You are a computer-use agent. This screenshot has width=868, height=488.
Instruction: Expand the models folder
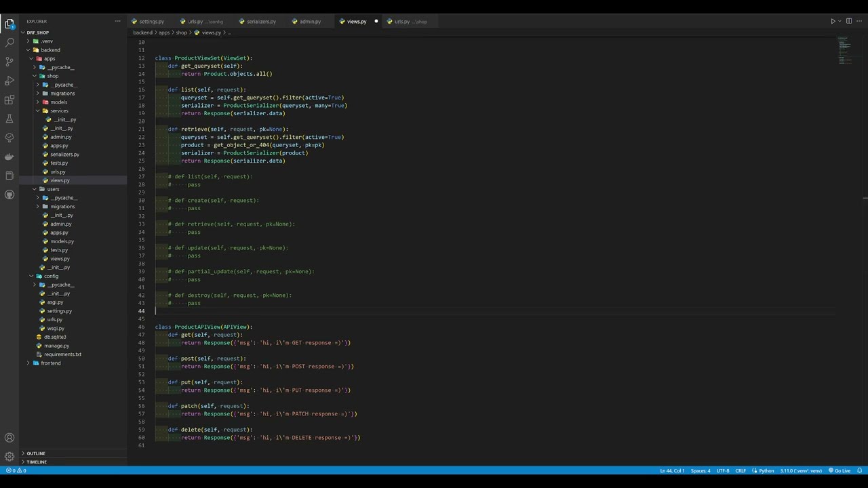58,102
